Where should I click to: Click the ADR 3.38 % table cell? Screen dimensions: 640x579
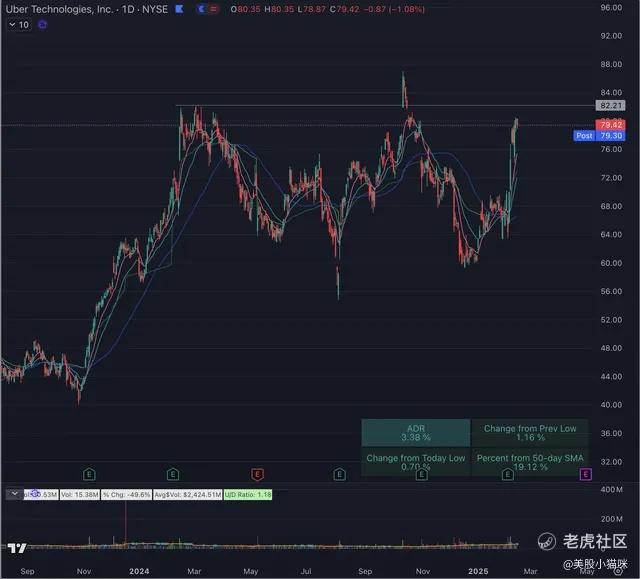click(x=416, y=433)
